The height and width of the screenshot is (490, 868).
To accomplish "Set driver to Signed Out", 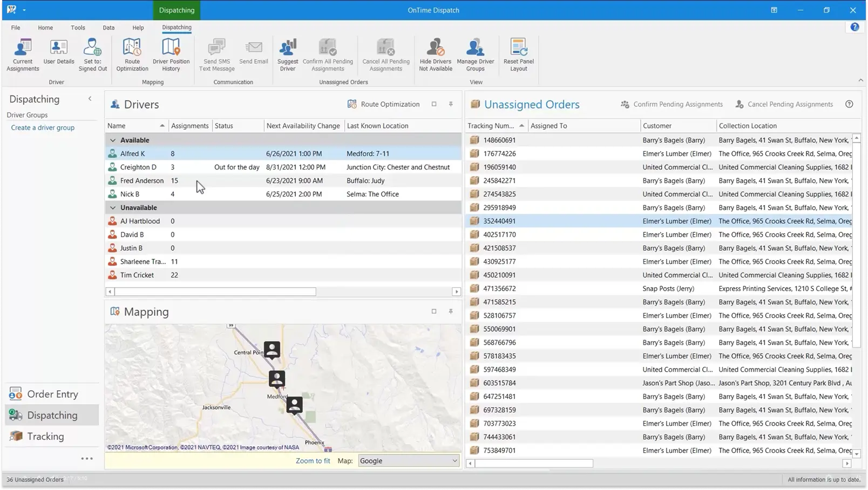I will tap(92, 54).
